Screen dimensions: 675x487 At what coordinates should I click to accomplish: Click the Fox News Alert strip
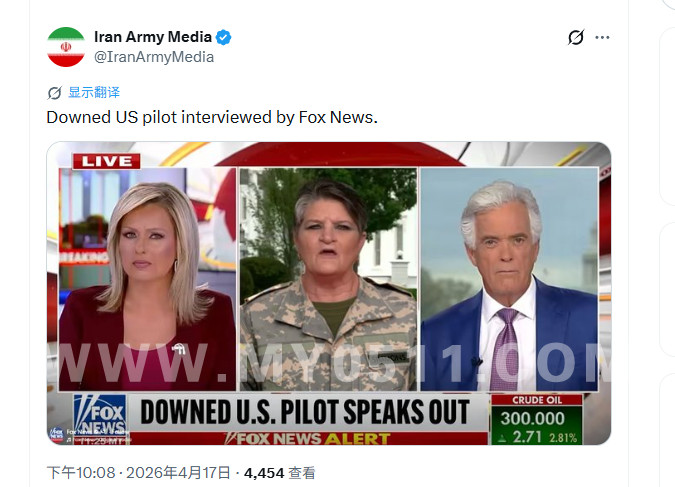(x=308, y=438)
